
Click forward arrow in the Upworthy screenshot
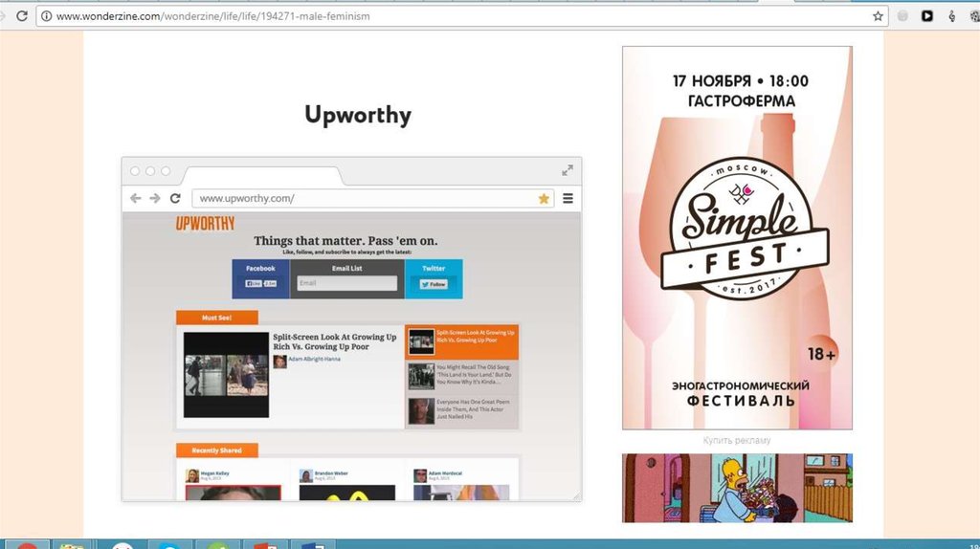pyautogui.click(x=155, y=198)
